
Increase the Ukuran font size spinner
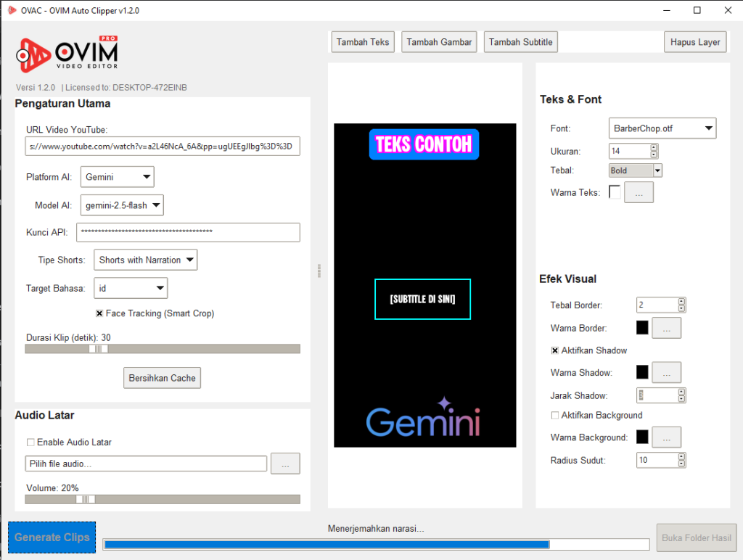[x=654, y=148]
